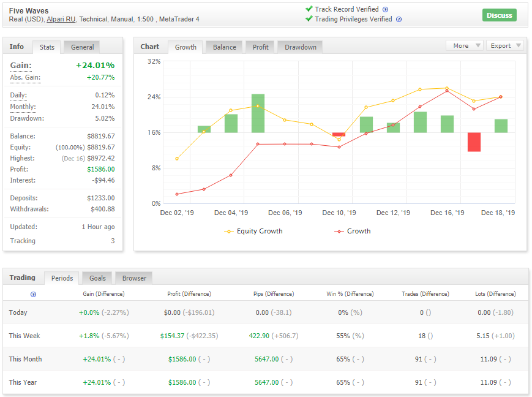
Task: Click the Today row label
Action: point(18,312)
